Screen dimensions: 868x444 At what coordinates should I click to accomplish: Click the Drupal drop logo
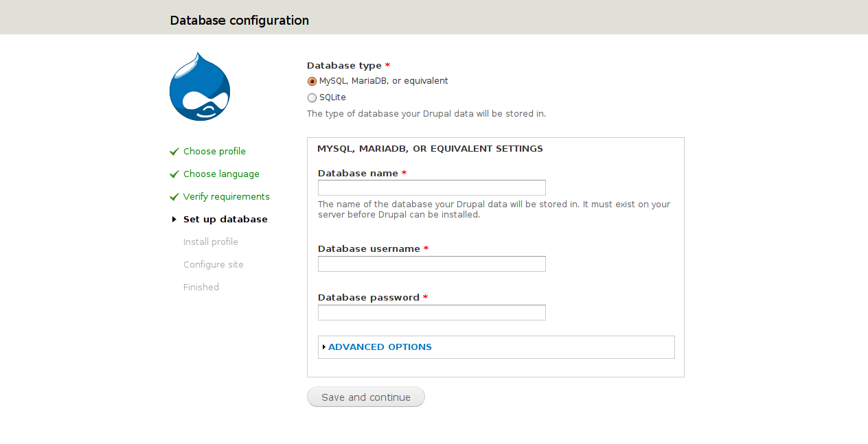(x=200, y=86)
